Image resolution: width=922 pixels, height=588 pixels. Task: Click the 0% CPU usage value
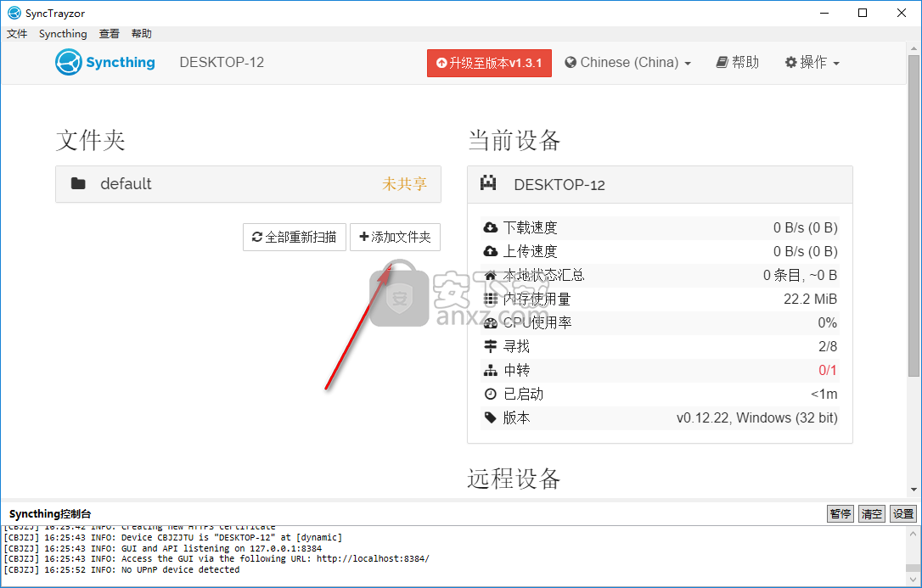pyautogui.click(x=827, y=323)
